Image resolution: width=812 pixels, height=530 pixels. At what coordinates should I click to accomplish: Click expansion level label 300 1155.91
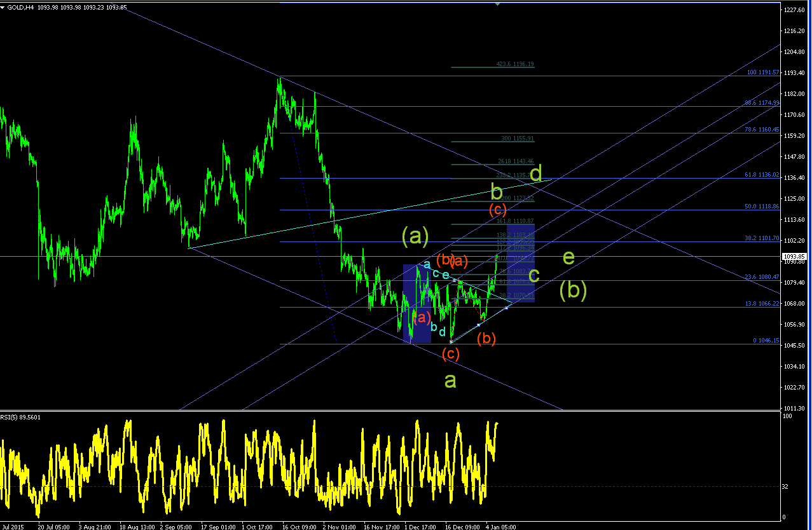518,139
